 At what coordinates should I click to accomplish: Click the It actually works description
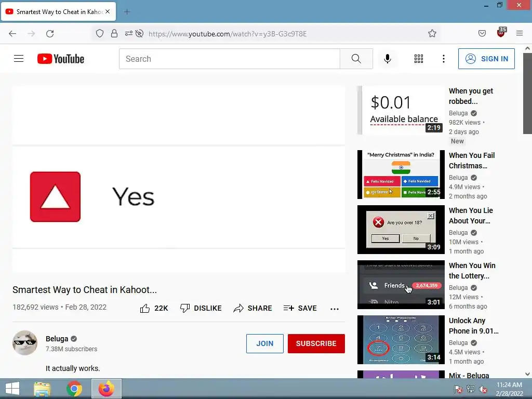coord(73,368)
